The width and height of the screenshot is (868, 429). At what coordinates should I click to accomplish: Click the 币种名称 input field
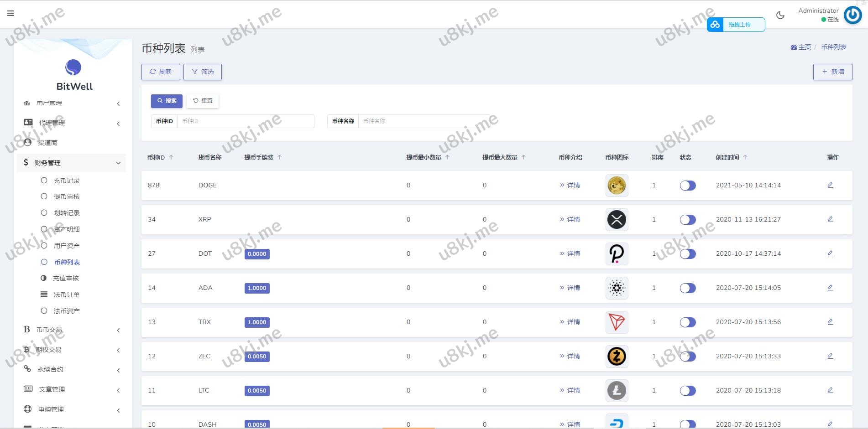click(x=424, y=121)
